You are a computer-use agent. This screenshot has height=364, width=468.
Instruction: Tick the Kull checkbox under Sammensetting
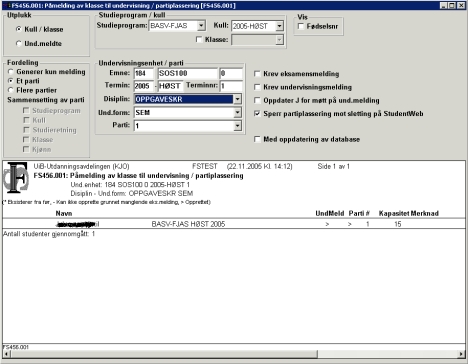coord(26,120)
